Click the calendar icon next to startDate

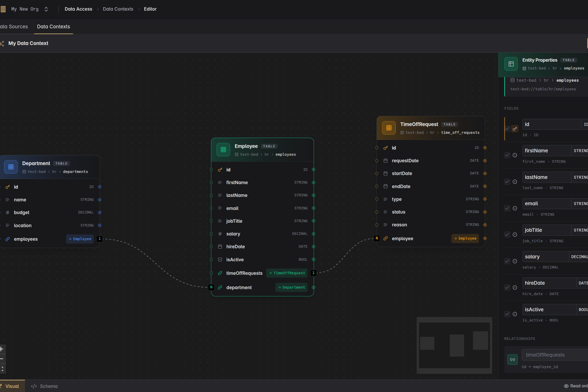click(386, 174)
